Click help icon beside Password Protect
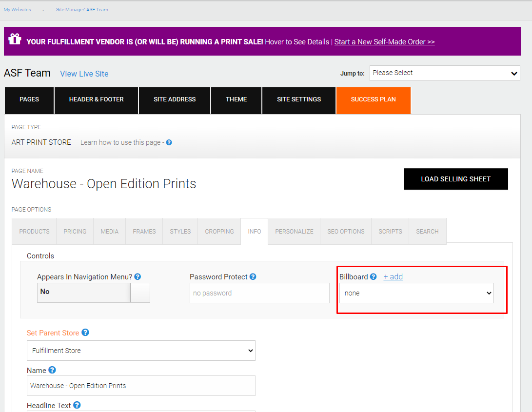This screenshot has height=412, width=532. tap(253, 276)
